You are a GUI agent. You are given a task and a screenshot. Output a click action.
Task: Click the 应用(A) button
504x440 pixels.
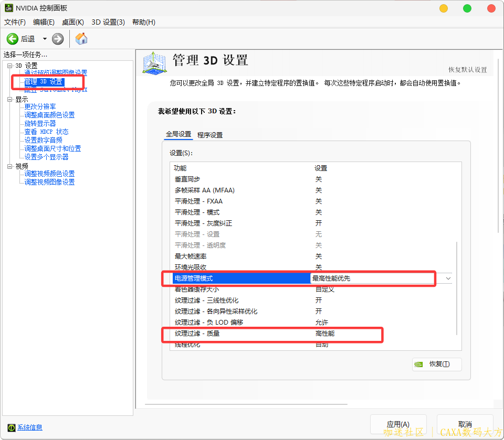398,424
